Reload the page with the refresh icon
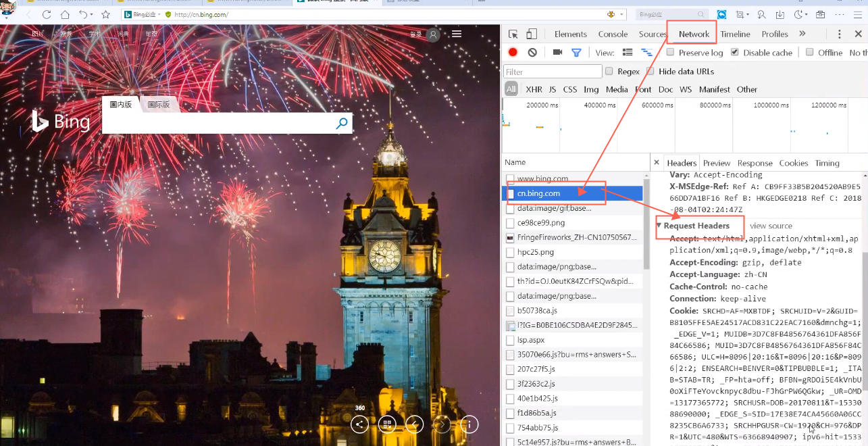Viewport: 868px width, 446px height. click(47, 14)
